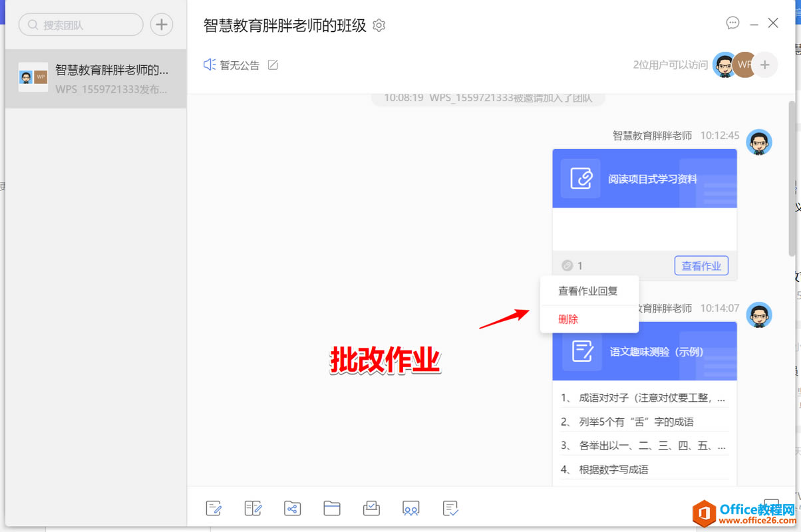
Task: Choose 查看作业回复 from context menu
Action: (589, 291)
